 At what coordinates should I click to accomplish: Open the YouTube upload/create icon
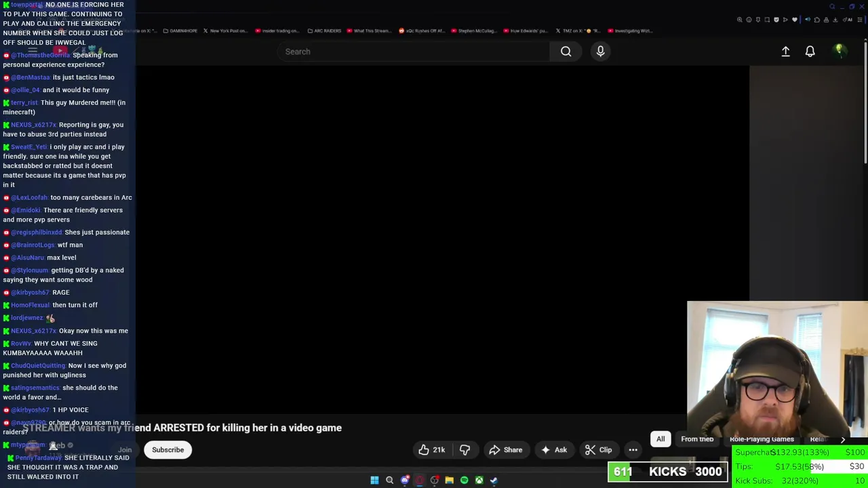(x=785, y=52)
